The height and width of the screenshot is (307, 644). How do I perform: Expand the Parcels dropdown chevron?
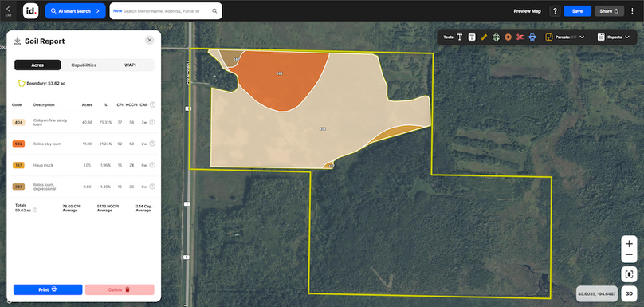click(582, 37)
